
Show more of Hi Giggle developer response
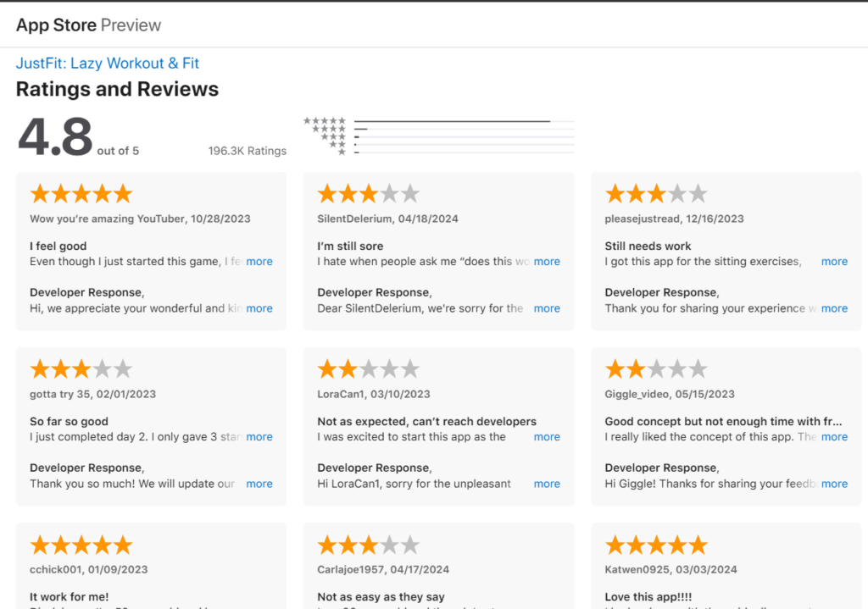834,484
